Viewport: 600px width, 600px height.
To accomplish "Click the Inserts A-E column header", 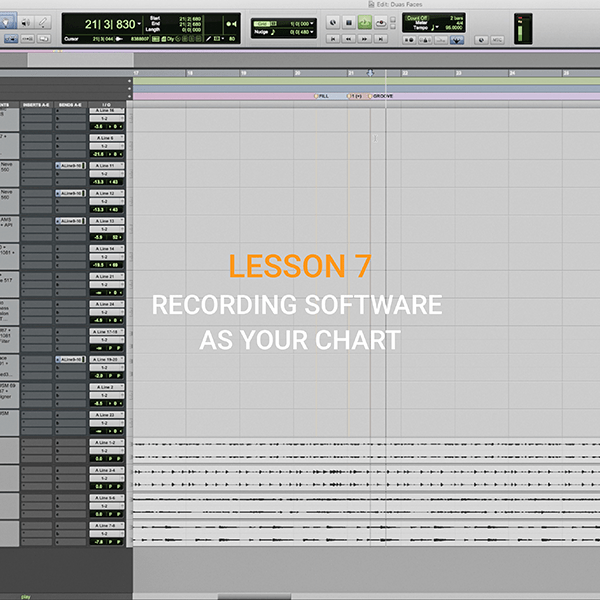I will point(36,104).
